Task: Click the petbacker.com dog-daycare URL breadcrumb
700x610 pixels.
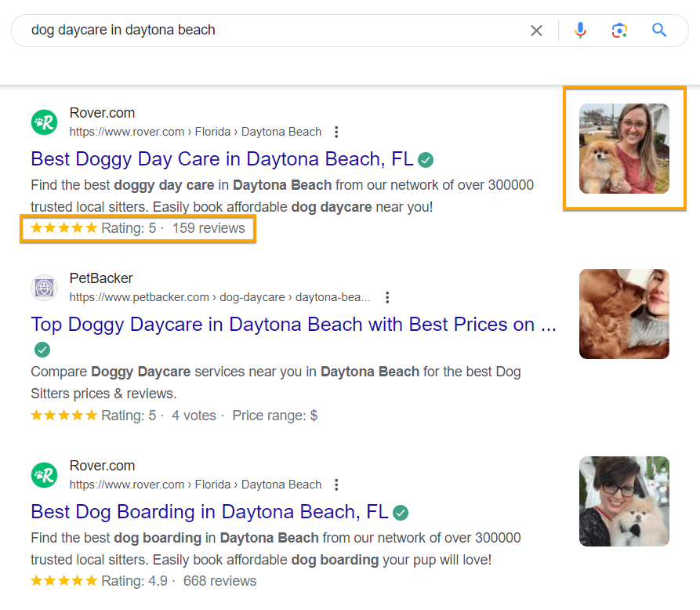Action: click(x=219, y=297)
